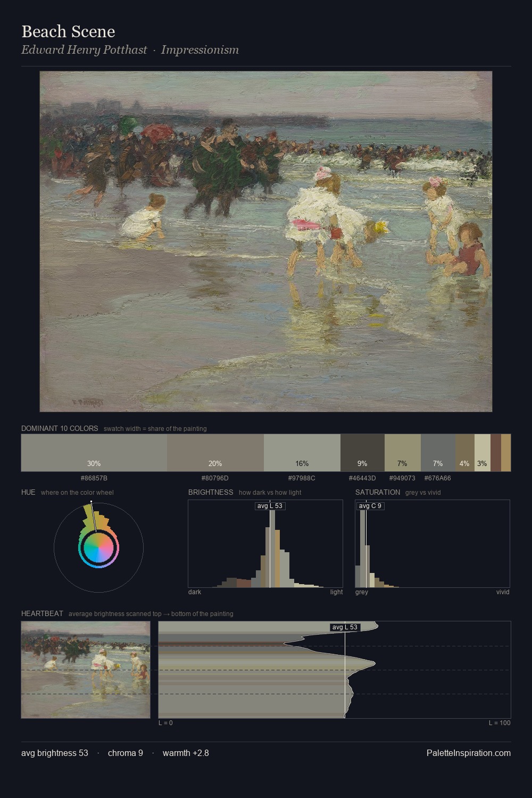Image resolution: width=532 pixels, height=798 pixels.
Task: Click the 'light' brightness axis label
Action: click(336, 592)
